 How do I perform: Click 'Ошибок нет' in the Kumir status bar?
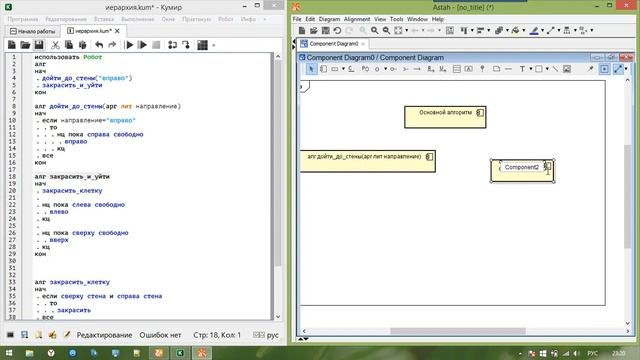click(160, 335)
